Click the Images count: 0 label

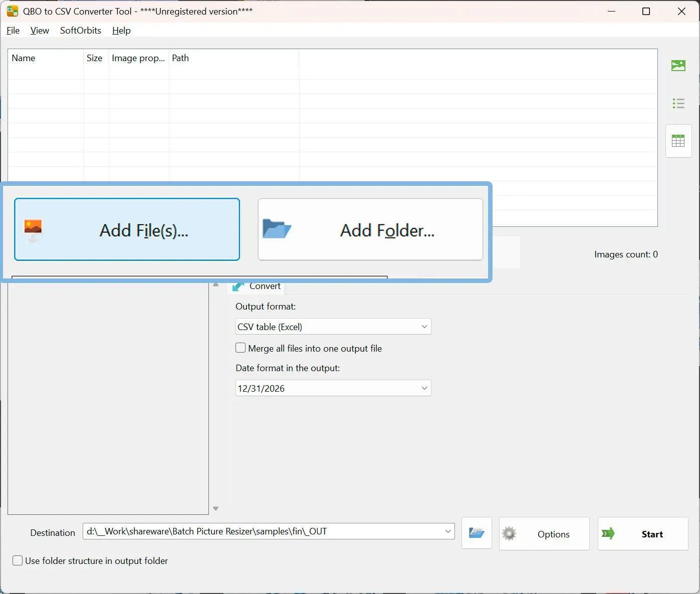click(626, 254)
